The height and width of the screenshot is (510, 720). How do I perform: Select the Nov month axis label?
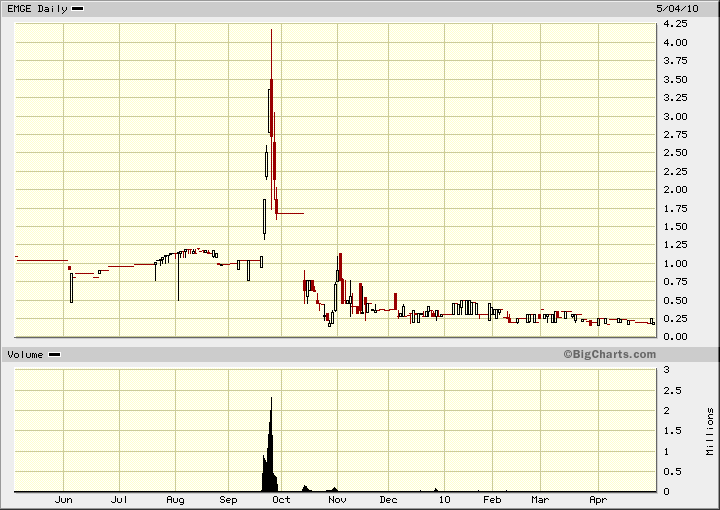tap(337, 499)
